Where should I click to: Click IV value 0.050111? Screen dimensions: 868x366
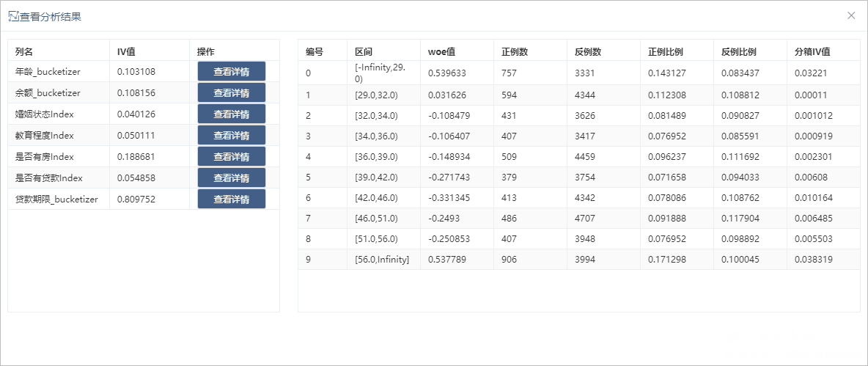tap(136, 135)
